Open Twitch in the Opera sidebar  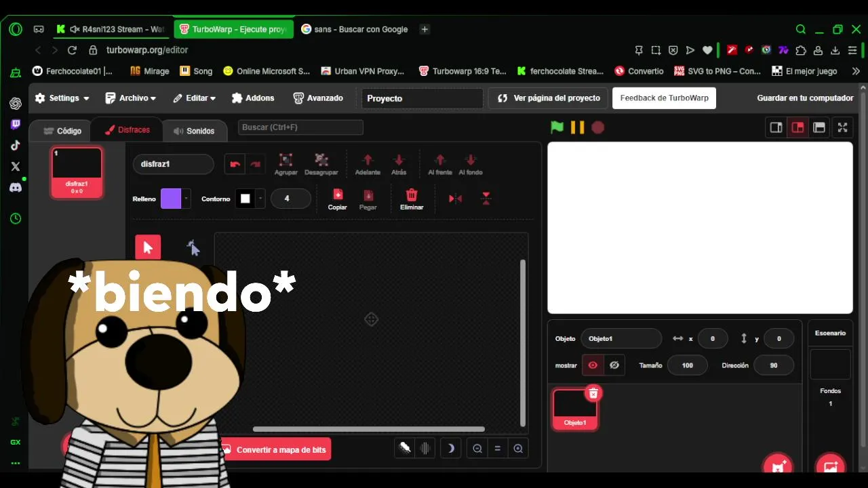(x=16, y=124)
